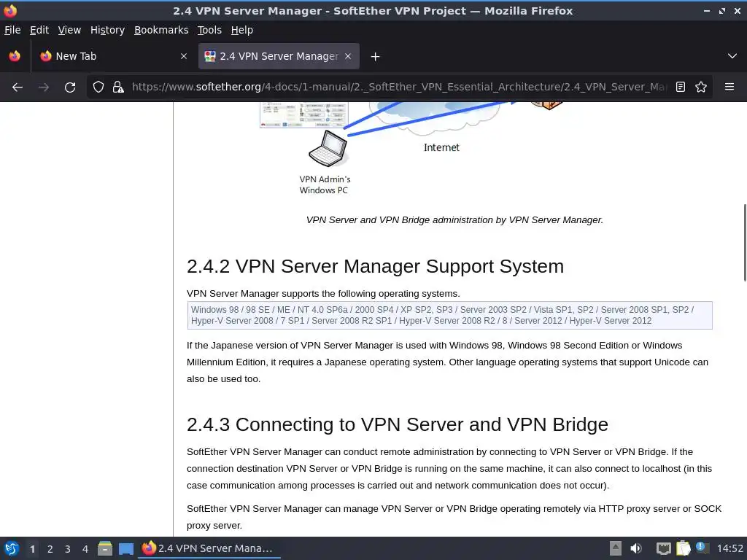Open the network status tray icon
This screenshot has width=747, height=560.
(663, 548)
